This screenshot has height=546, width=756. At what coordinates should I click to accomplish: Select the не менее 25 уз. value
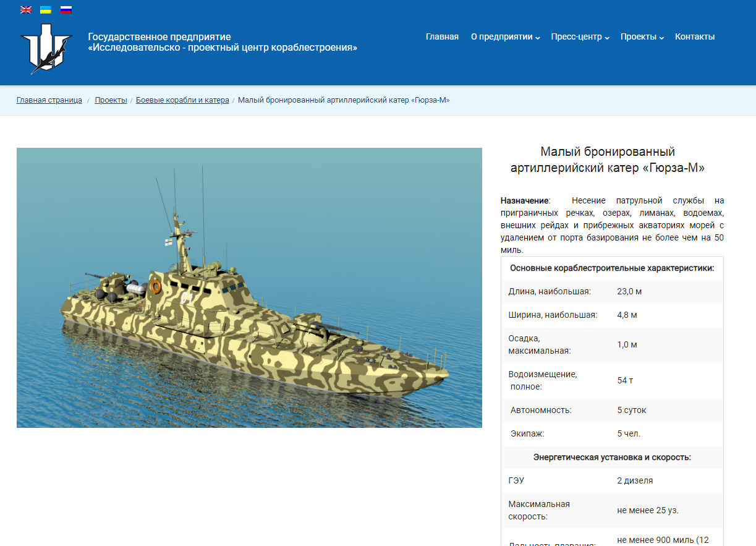[x=648, y=510]
